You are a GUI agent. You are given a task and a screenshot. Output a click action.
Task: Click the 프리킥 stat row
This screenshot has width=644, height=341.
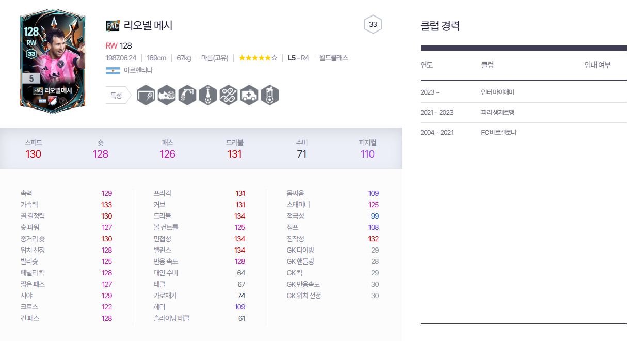coord(199,193)
